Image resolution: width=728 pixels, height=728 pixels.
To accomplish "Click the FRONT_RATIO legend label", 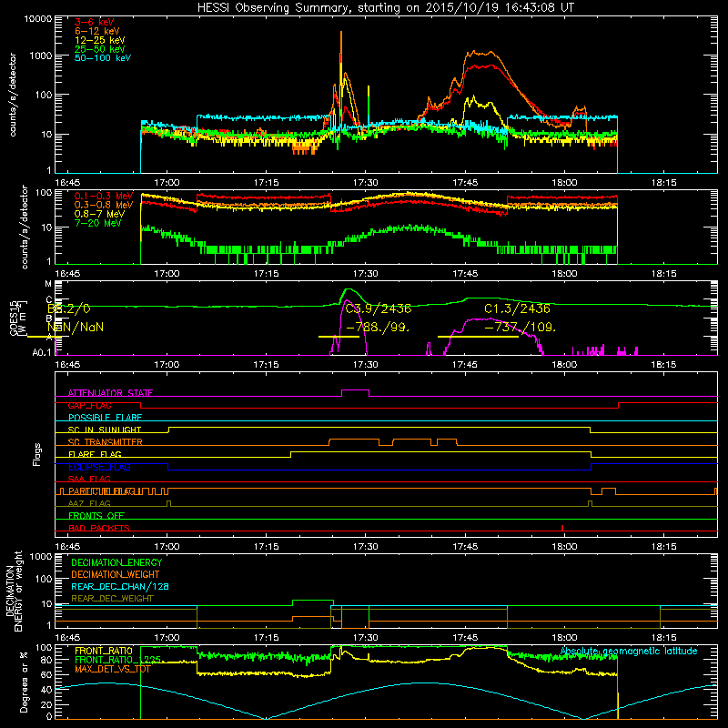I will point(104,651).
